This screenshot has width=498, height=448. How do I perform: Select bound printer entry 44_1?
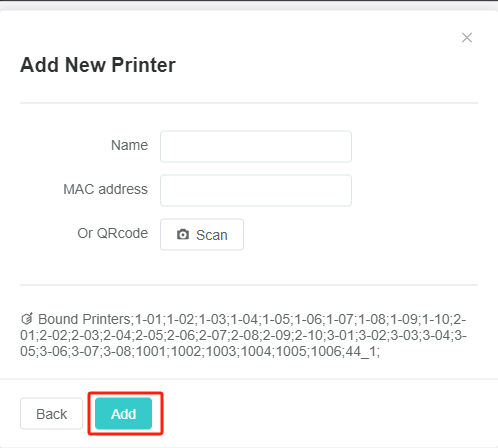[361, 351]
